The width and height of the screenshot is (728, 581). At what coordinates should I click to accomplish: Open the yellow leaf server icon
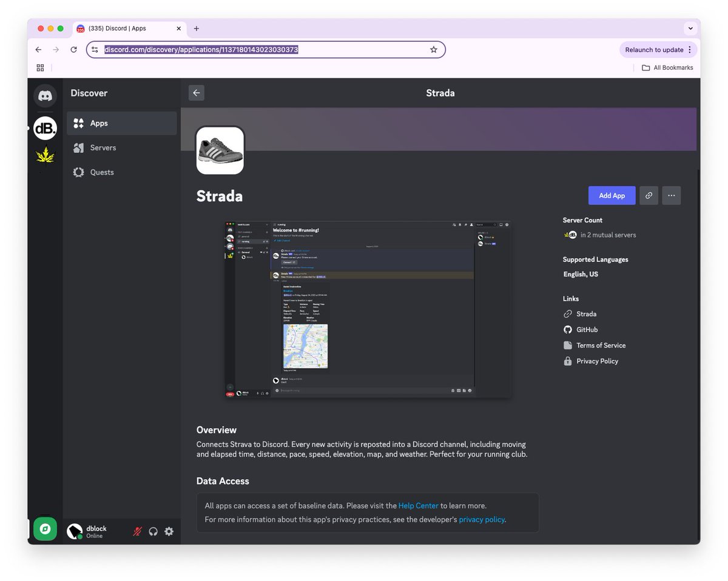coord(45,156)
